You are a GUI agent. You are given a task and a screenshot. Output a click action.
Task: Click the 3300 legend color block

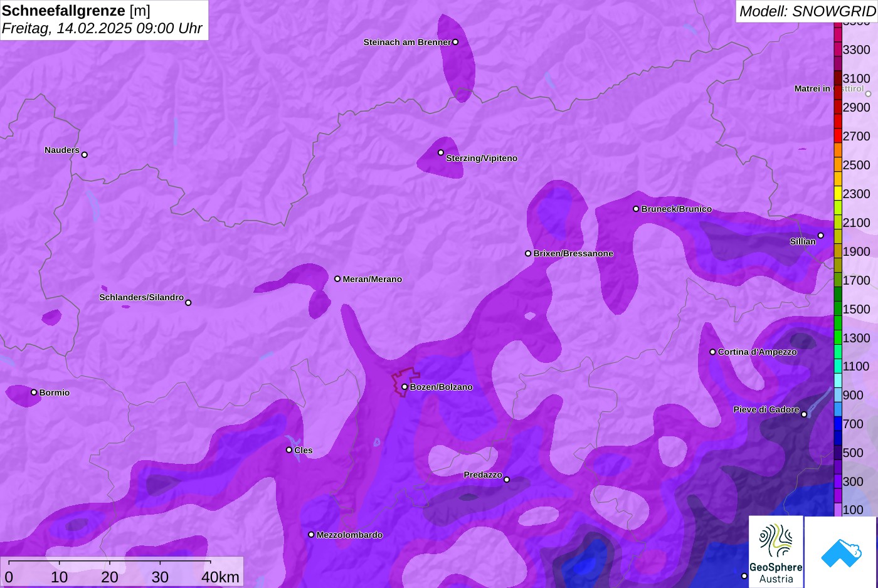[x=837, y=50]
